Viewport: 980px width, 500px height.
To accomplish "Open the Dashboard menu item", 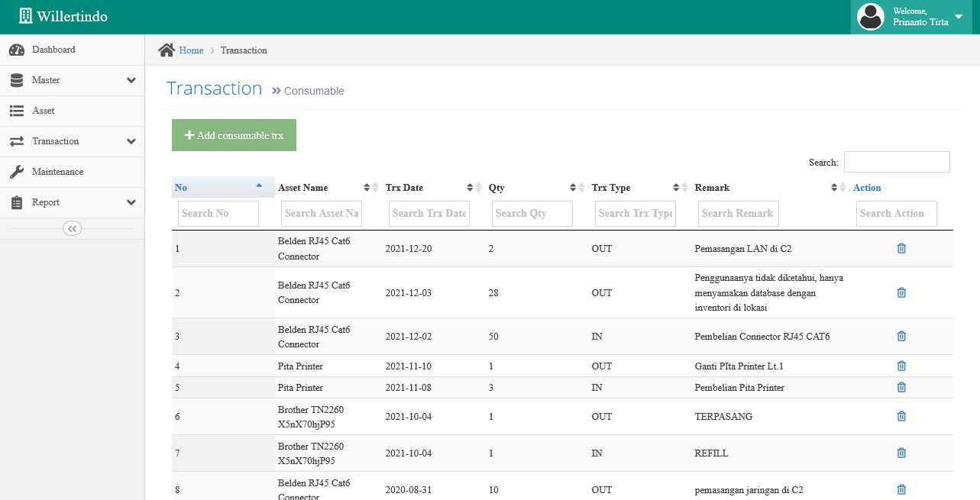I will click(x=53, y=50).
